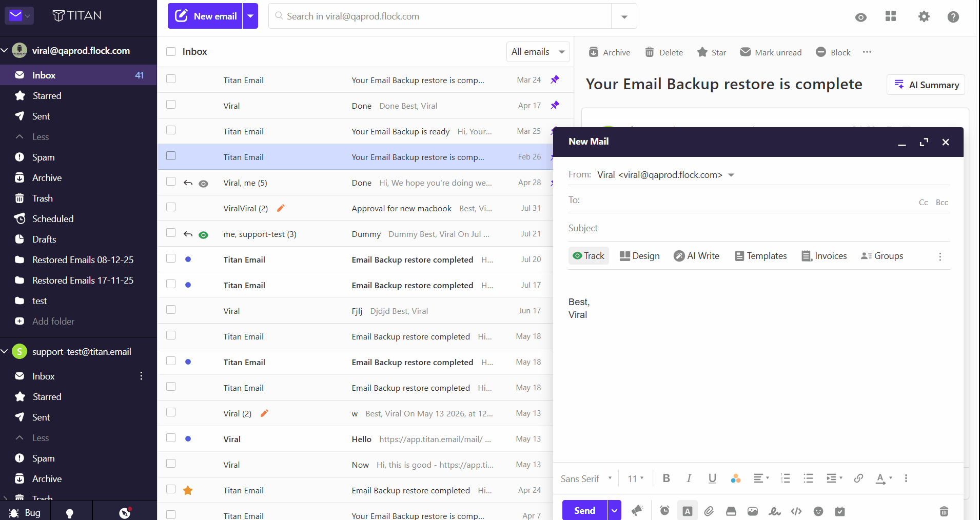Open the help question mark icon

pos(953,17)
